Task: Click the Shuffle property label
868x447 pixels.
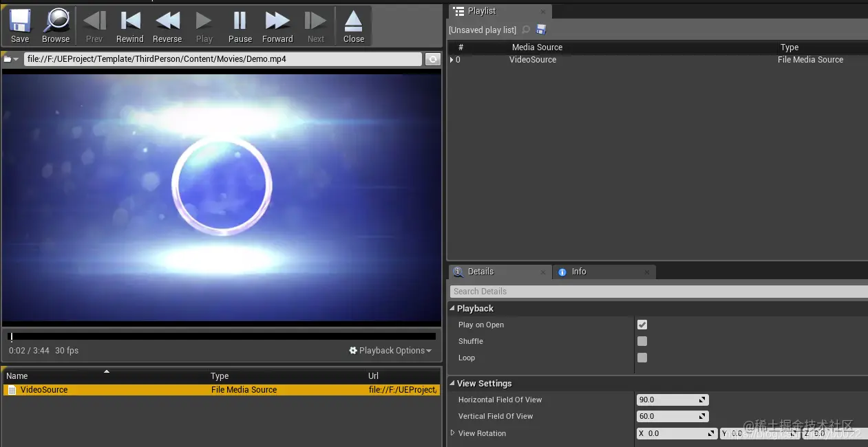Action: coord(471,341)
